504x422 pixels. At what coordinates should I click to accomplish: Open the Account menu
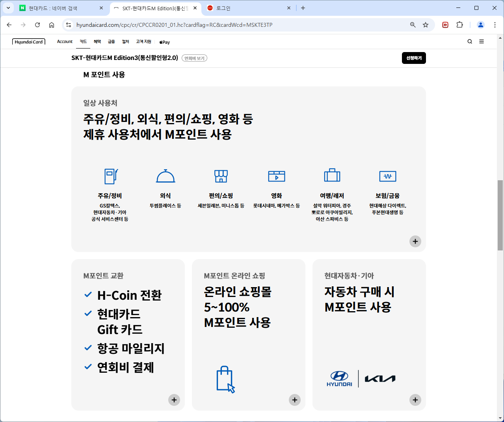[x=65, y=41]
